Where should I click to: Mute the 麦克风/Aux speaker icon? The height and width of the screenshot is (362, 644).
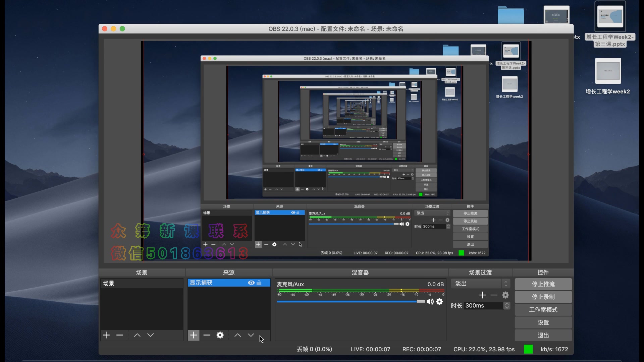tap(430, 302)
